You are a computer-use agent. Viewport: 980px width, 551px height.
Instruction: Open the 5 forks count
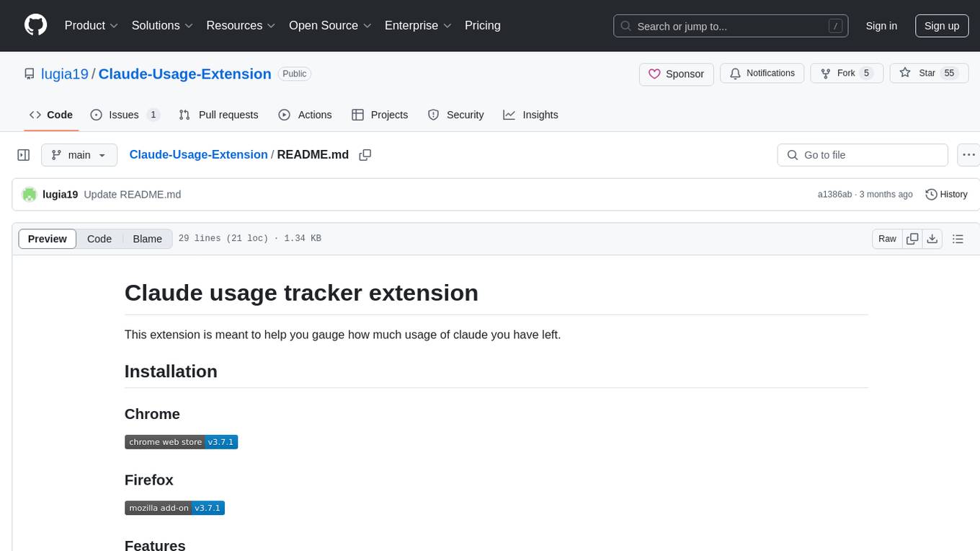[x=867, y=74]
